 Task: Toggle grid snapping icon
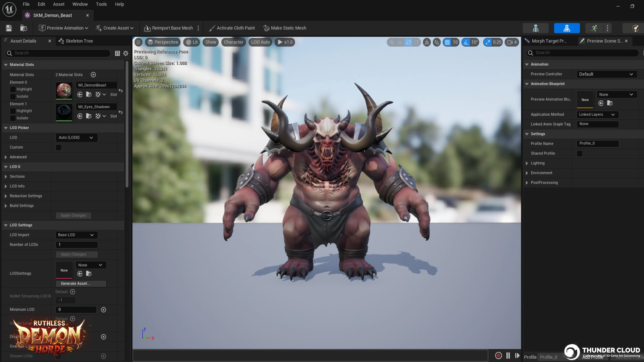[447, 42]
